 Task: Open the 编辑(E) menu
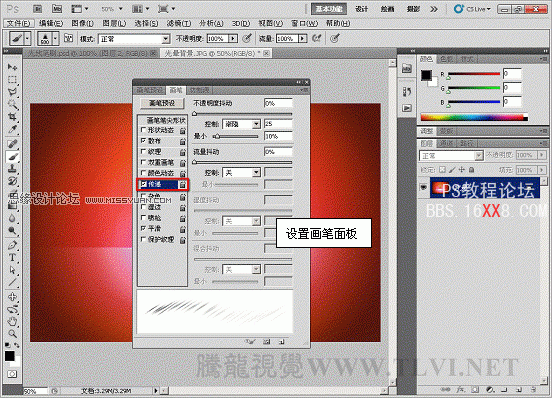tap(51, 23)
